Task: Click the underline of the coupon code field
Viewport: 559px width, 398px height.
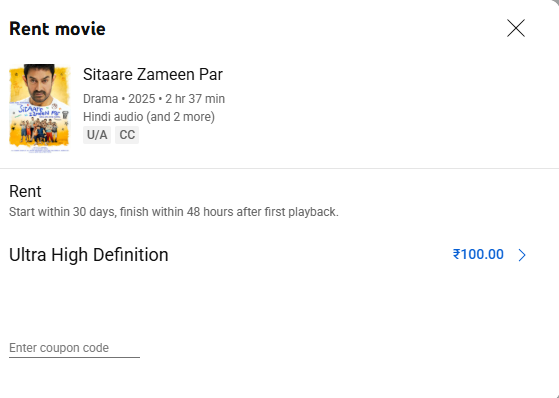Action: (74, 357)
